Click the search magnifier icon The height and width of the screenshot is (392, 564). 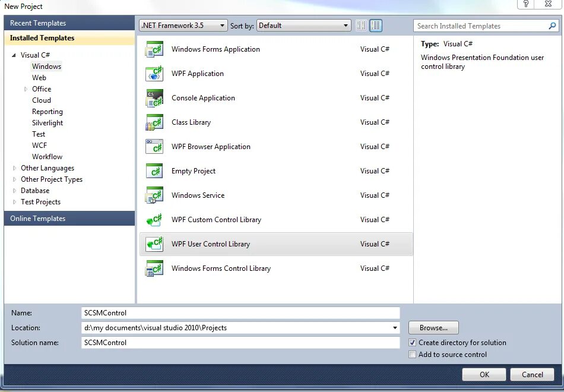click(x=552, y=26)
